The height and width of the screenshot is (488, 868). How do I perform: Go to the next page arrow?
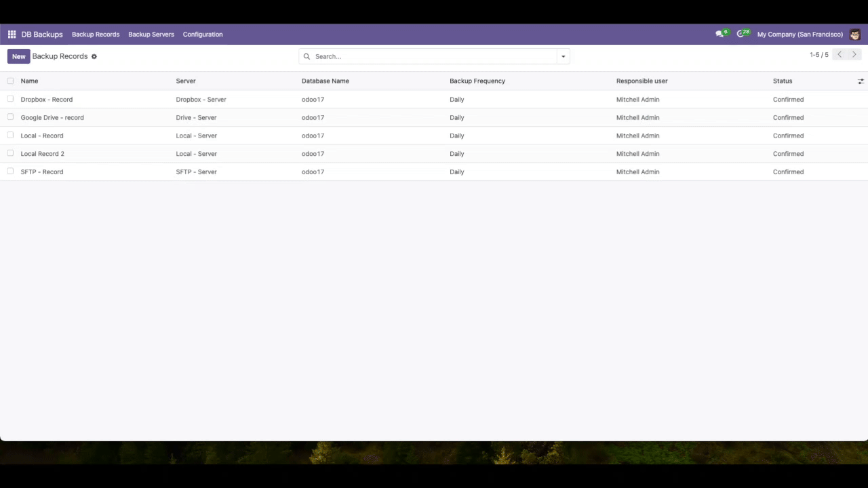pyautogui.click(x=854, y=55)
